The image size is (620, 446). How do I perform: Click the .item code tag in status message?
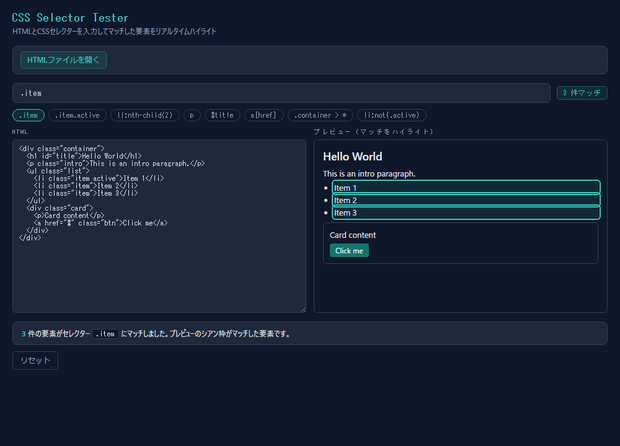[105, 334]
